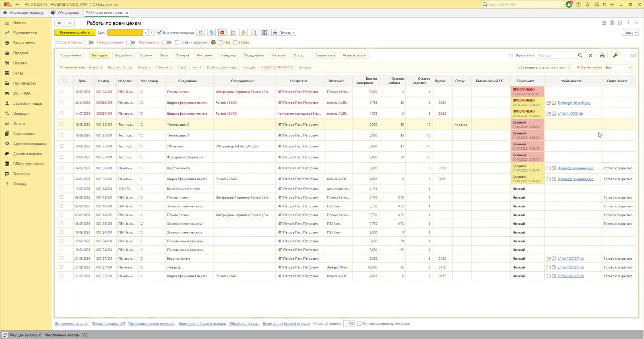Click the Выполнить работы button
Screen dimensions: 644x339
[75, 33]
